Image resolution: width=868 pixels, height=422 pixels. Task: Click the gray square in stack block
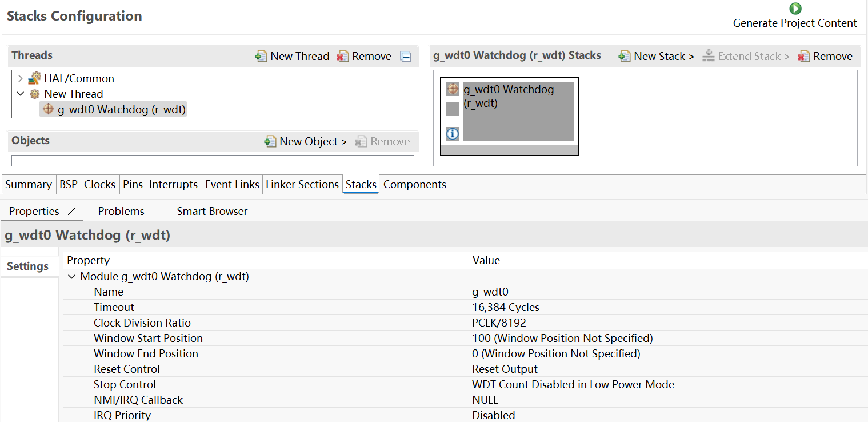(453, 109)
